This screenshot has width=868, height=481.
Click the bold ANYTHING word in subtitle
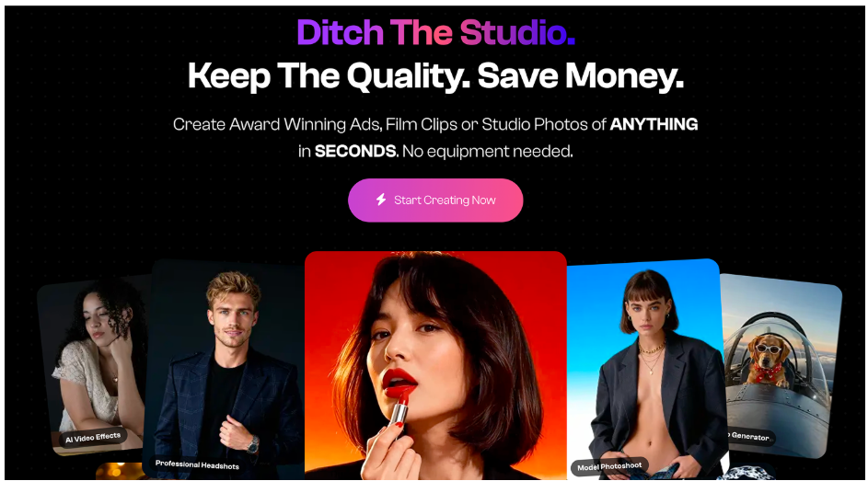[654, 124]
